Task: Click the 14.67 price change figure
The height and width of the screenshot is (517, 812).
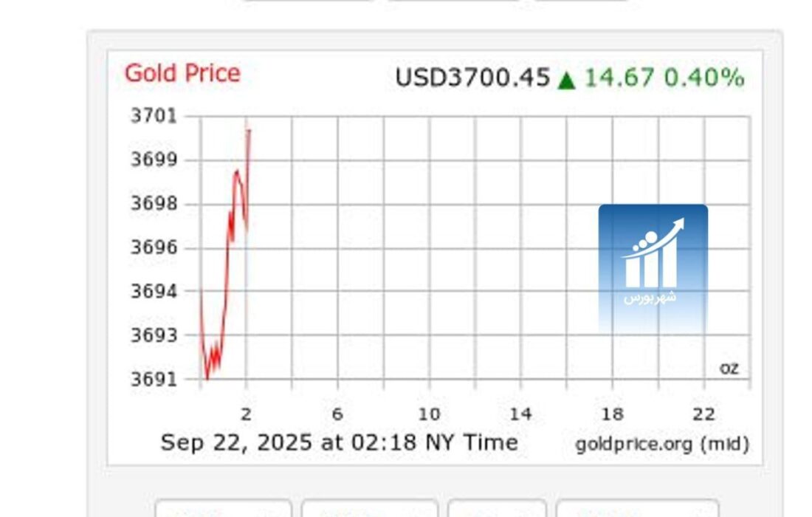Action: (x=619, y=78)
